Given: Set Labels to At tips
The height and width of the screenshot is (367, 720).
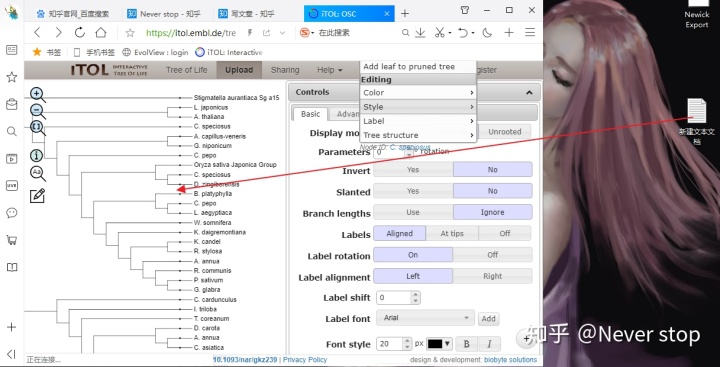Looking at the screenshot, I should (452, 233).
